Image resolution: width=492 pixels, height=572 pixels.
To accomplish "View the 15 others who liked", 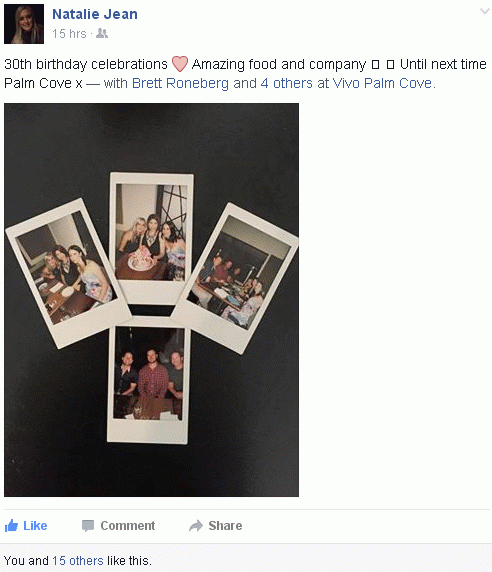I will tap(78, 561).
